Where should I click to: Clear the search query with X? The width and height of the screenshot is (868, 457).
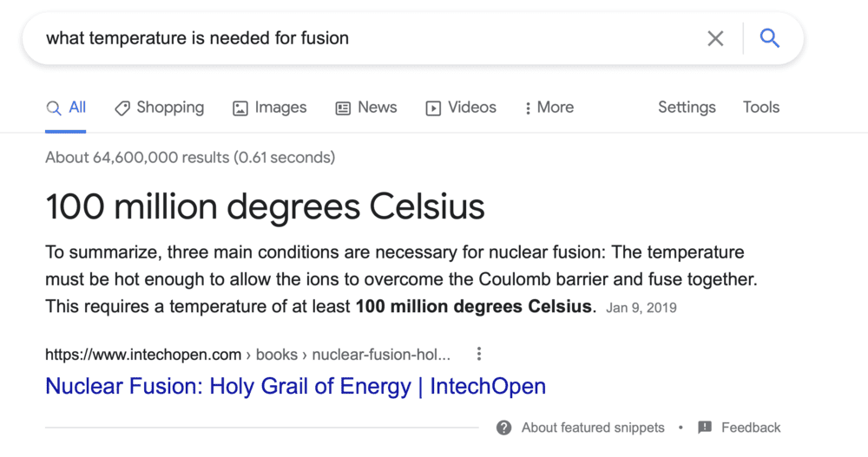(x=715, y=38)
